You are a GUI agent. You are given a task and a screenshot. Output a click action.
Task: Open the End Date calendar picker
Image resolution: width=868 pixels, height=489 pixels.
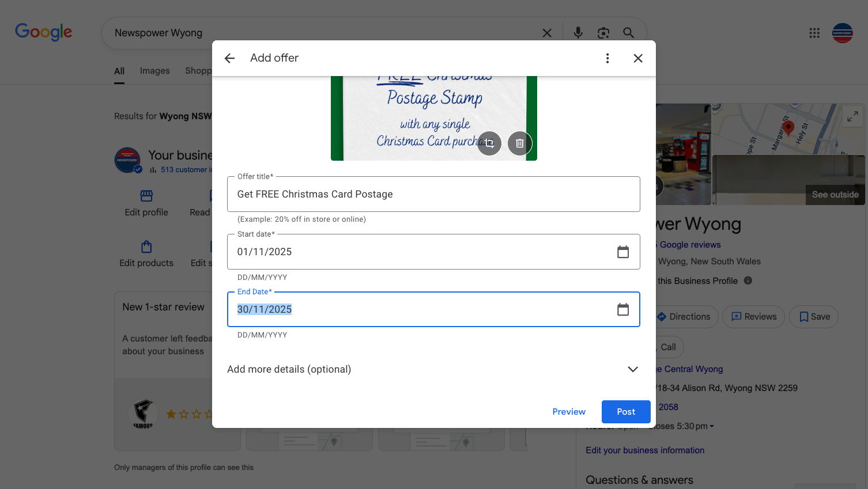623,309
